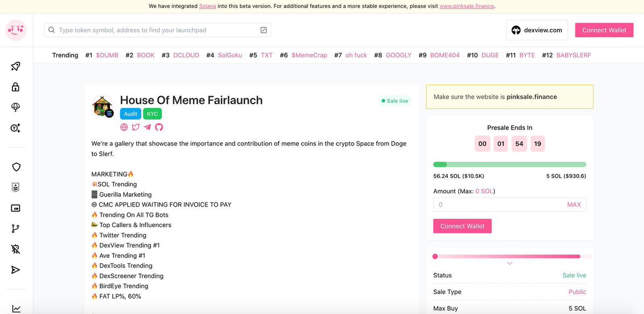Open the parachute Airdrop sidebar icon

click(16, 107)
